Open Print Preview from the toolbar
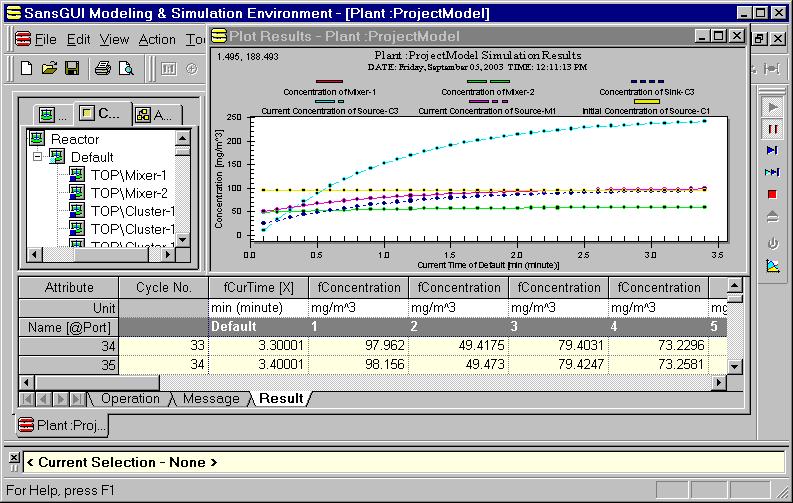This screenshot has height=503, width=793. (x=126, y=69)
